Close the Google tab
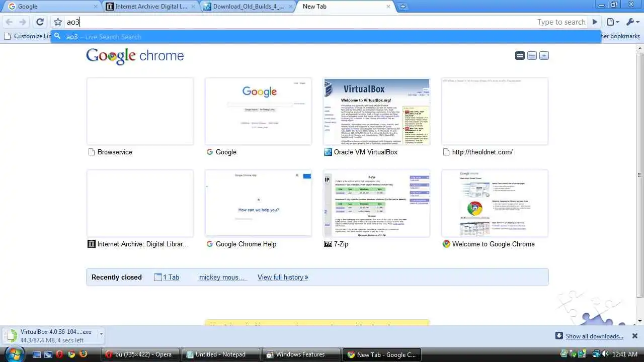Screen dimensions: 644x362 click(96, 7)
